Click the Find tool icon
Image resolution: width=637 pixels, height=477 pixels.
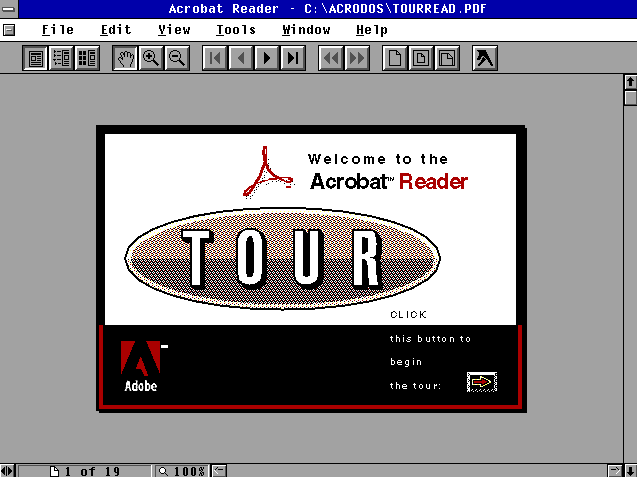[485, 58]
